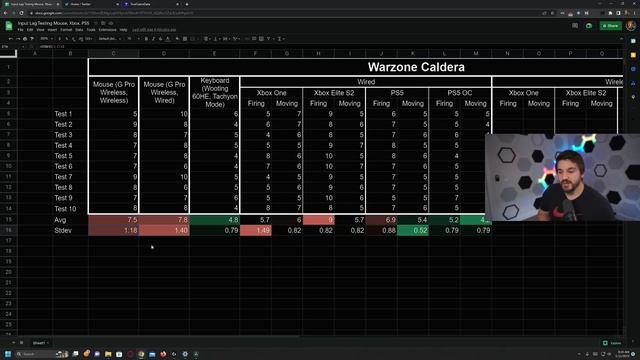Select the PS5 OC header cell
The image size is (640, 360).
(x=460, y=93)
